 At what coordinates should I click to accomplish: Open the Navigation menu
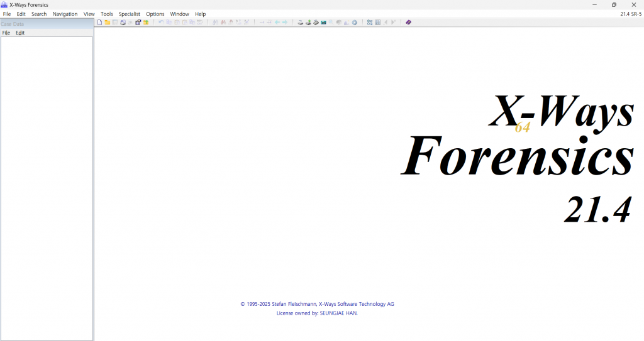65,14
